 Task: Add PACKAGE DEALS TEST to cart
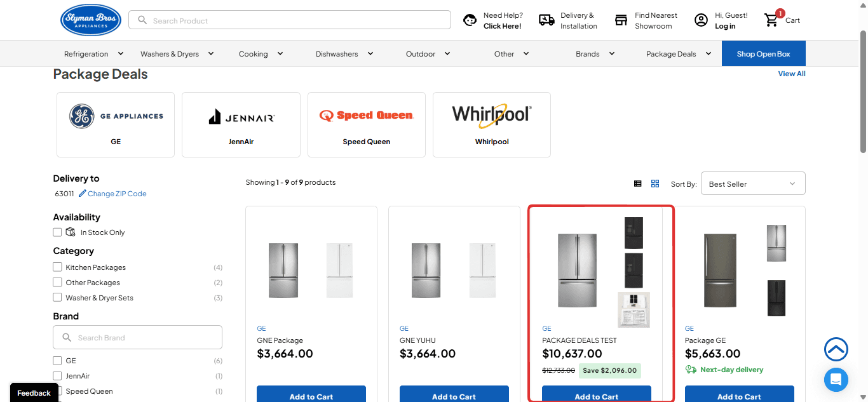click(x=597, y=394)
